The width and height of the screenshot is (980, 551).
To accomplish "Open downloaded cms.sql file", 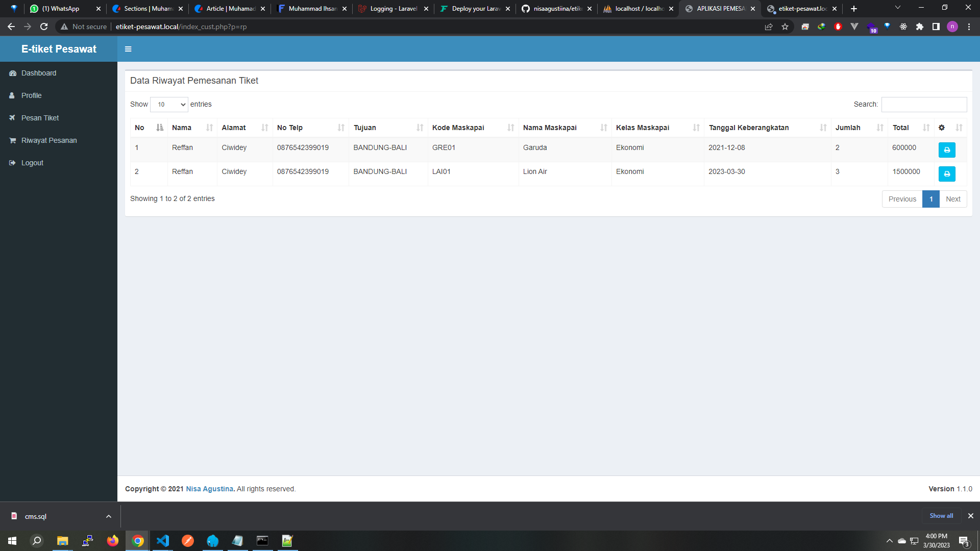I will [x=36, y=516].
